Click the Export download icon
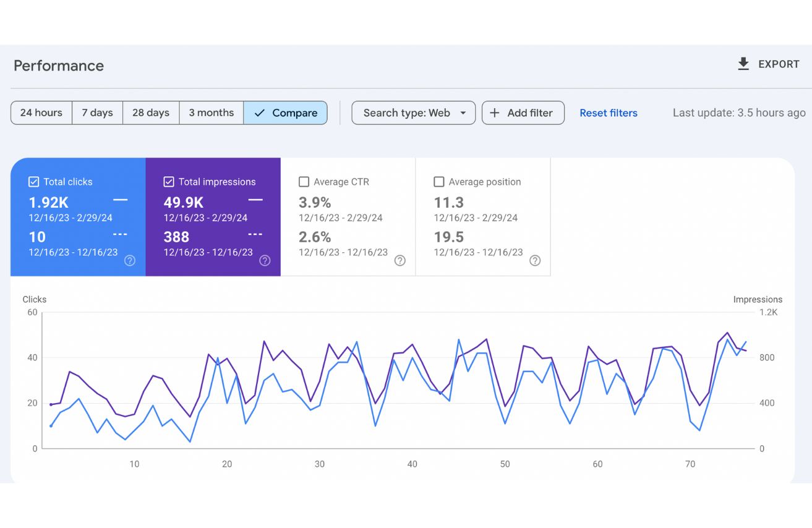The height and width of the screenshot is (528, 812). [743, 64]
